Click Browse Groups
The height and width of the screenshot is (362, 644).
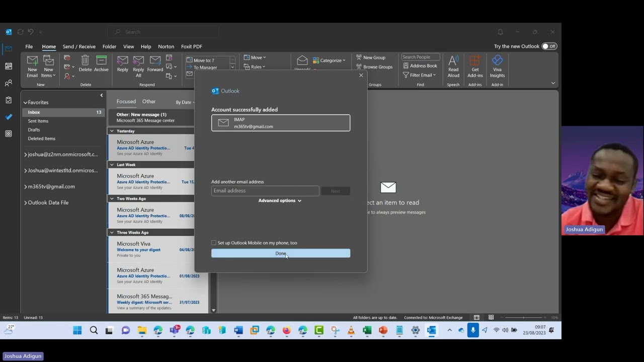374,67
